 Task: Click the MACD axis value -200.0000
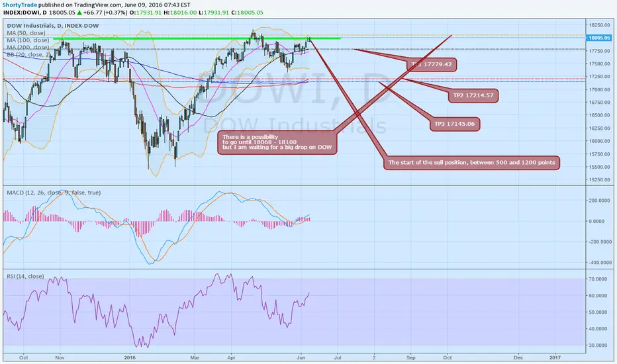coord(599,242)
